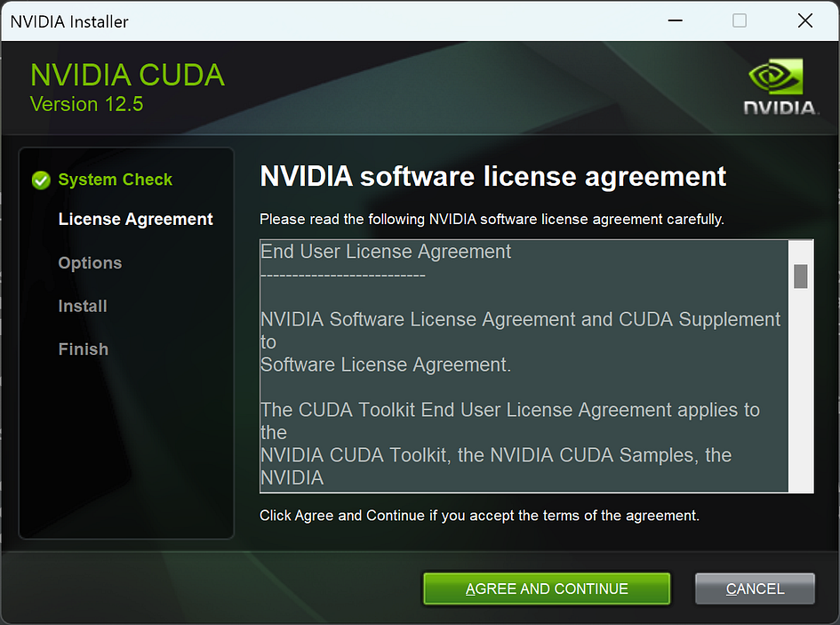
Task: Select the System Check step
Action: [x=116, y=180]
